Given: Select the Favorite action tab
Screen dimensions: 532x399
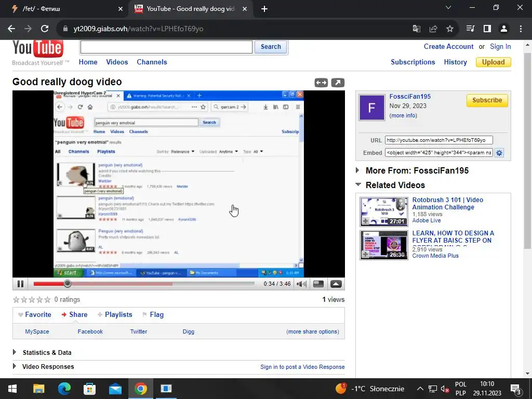Looking at the screenshot, I should [35, 314].
